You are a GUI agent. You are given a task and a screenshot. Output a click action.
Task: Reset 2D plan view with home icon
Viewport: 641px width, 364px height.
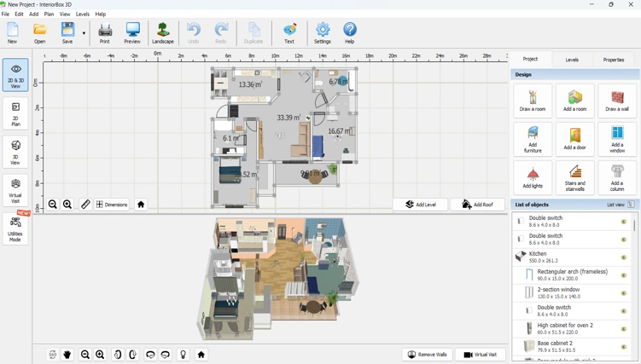[141, 205]
